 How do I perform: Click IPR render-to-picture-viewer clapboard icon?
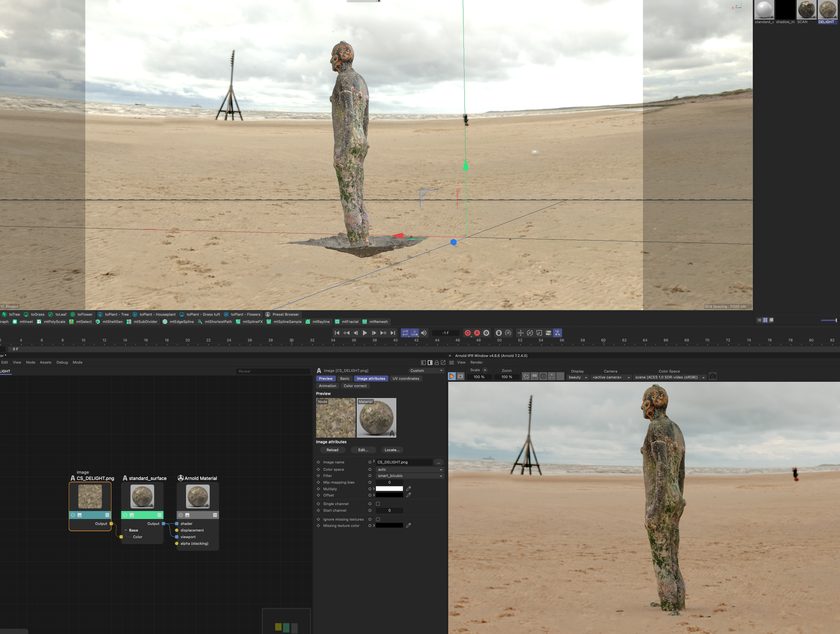[461, 376]
